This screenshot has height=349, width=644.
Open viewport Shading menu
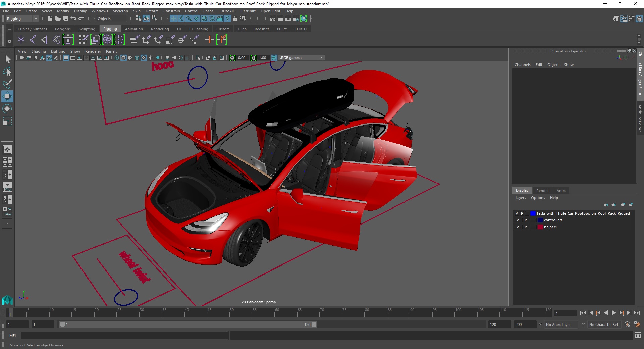(39, 51)
